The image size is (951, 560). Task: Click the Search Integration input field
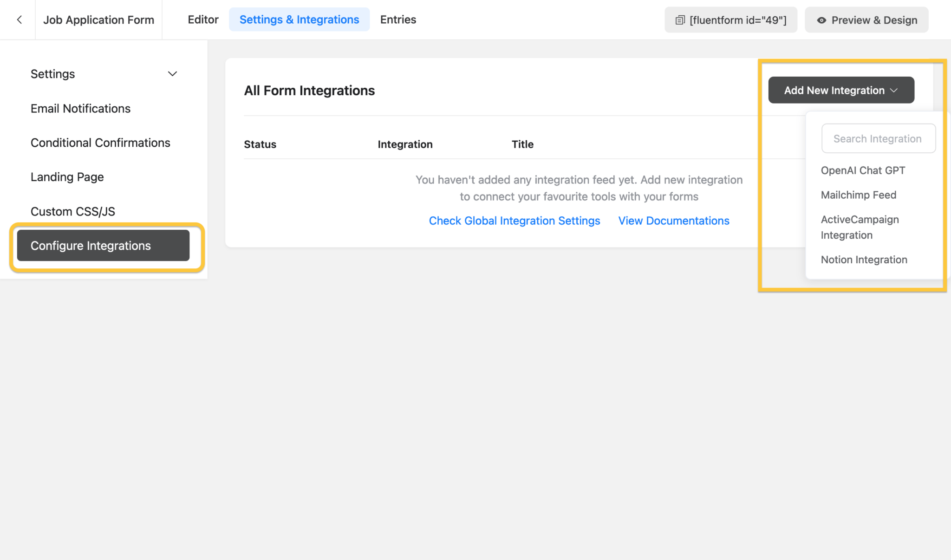(878, 138)
